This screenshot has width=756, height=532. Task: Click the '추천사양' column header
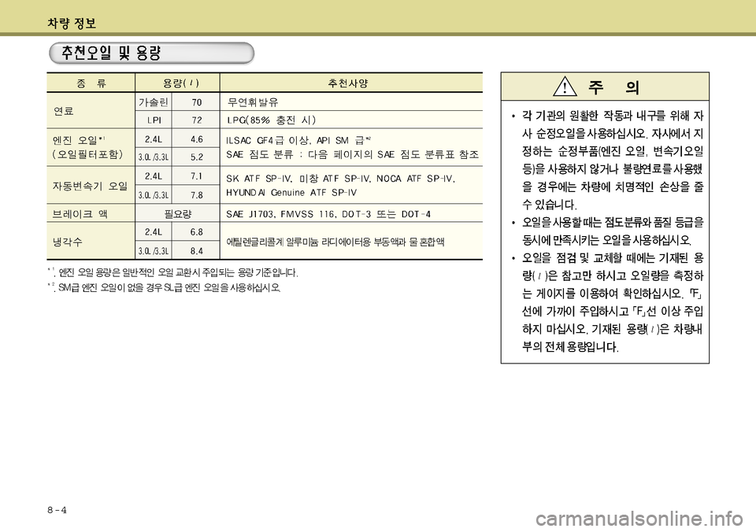click(348, 83)
